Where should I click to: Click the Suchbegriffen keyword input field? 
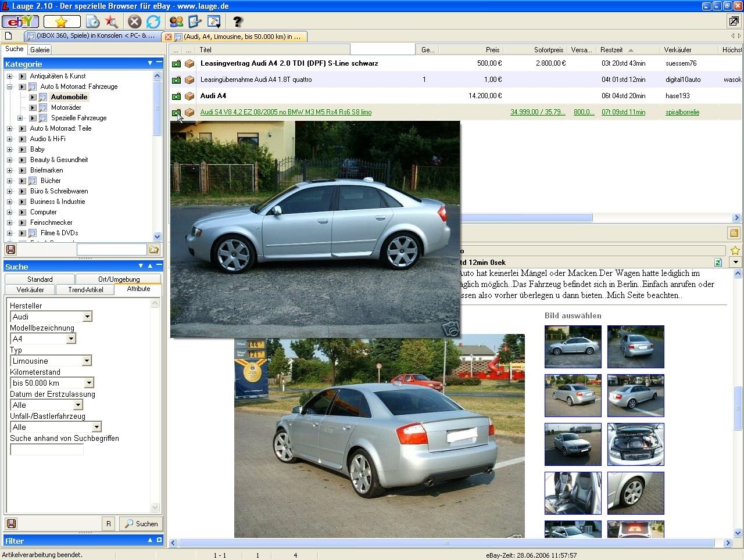(46, 450)
